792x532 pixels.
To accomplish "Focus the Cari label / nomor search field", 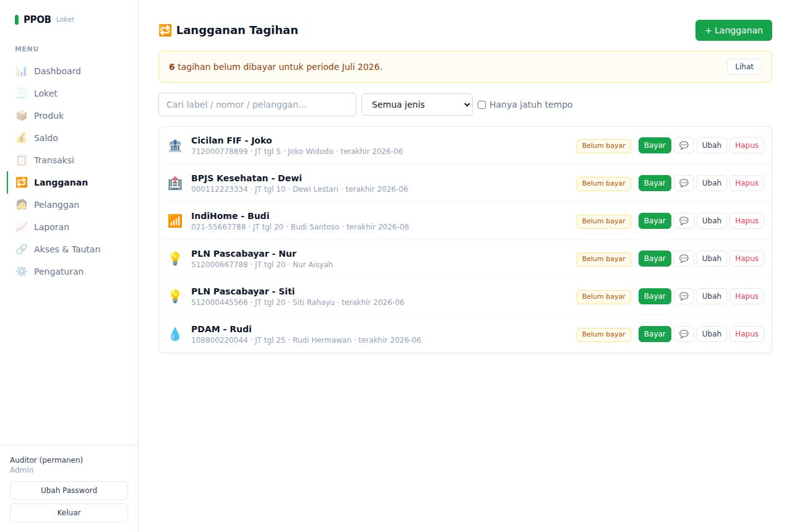I will [x=257, y=105].
